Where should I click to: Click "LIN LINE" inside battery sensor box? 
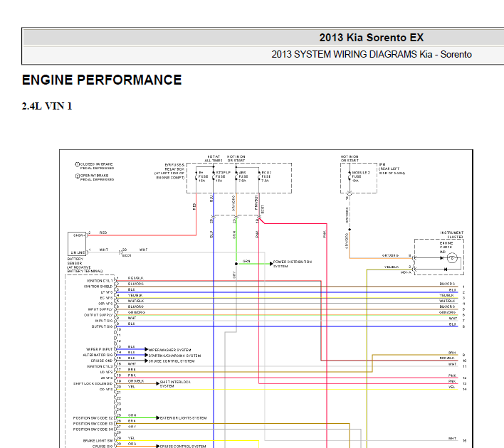[78, 252]
